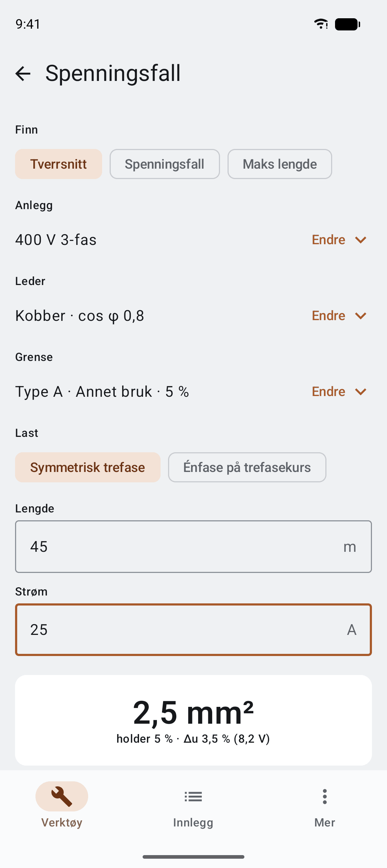Click Endre for Kobber cos φ 0,8
Screen dimensions: 387x868
[x=329, y=315]
